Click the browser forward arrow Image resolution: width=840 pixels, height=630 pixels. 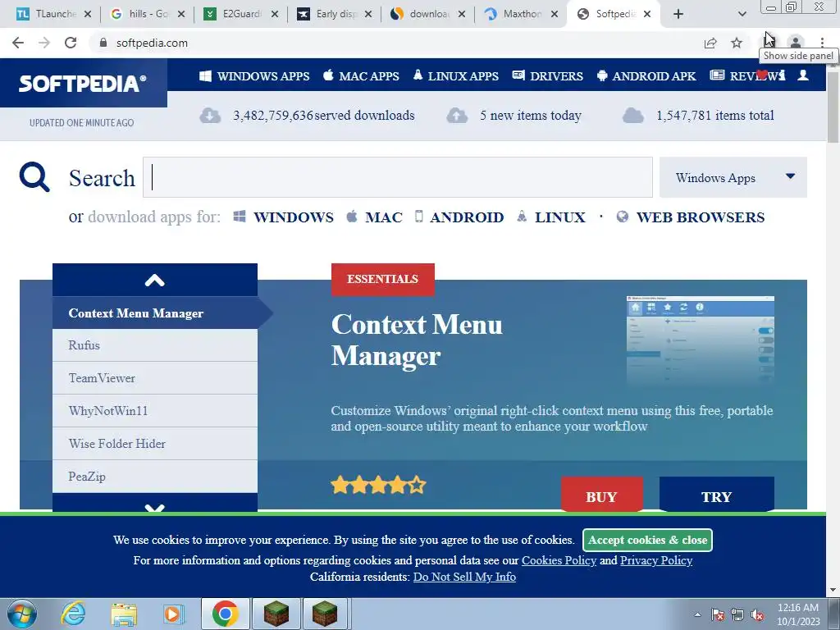pyautogui.click(x=44, y=43)
